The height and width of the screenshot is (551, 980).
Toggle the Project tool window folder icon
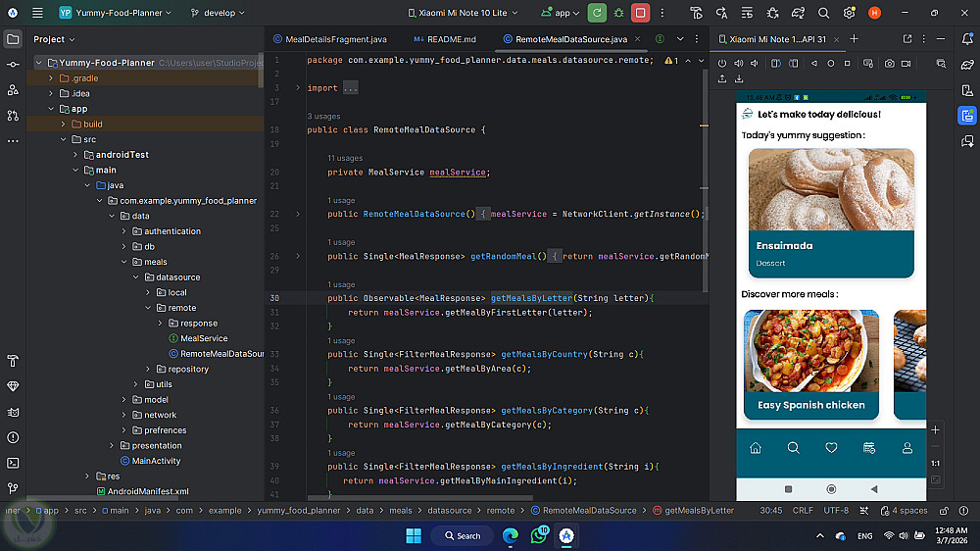click(13, 39)
